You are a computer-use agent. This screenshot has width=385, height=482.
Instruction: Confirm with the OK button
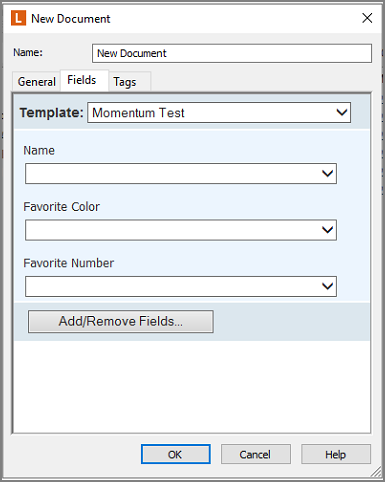[x=176, y=454]
